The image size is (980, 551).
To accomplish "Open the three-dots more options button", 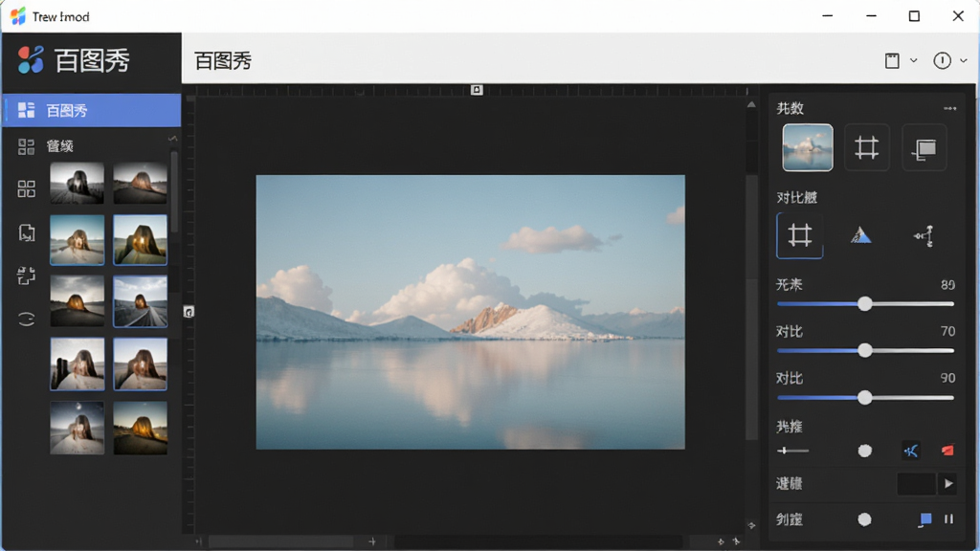I will tap(950, 108).
